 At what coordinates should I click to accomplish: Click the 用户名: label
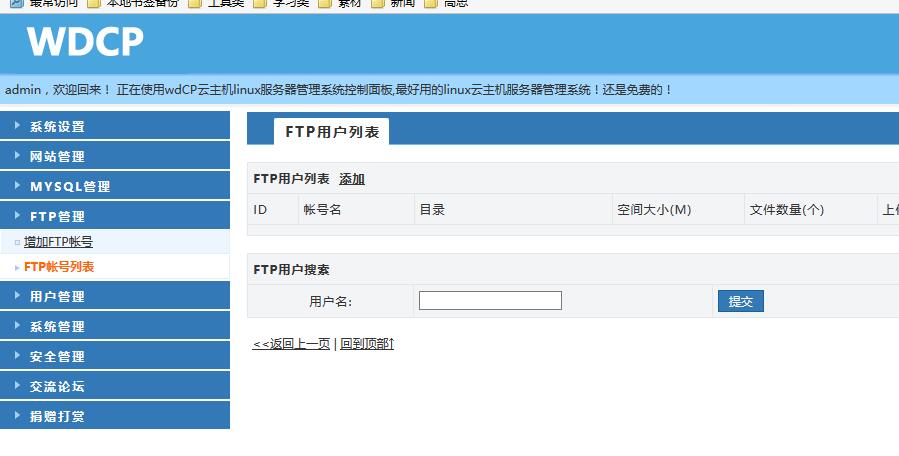pos(331,301)
